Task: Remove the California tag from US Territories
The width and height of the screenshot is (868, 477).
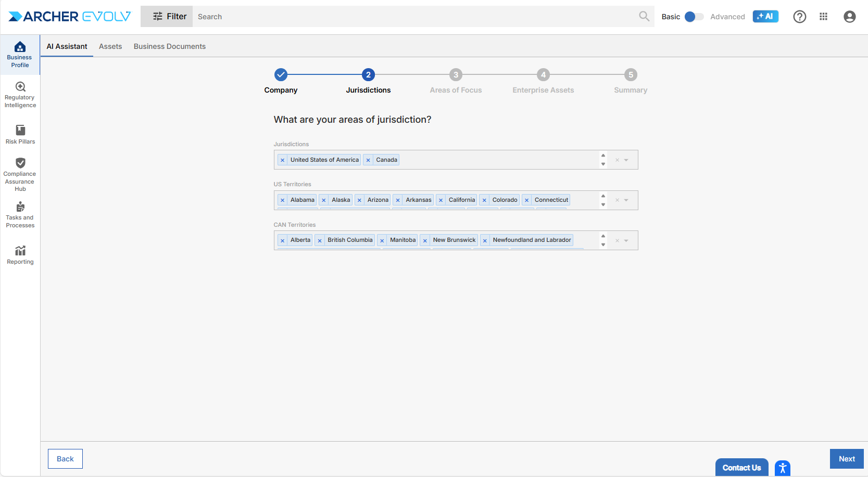Action: coord(441,200)
